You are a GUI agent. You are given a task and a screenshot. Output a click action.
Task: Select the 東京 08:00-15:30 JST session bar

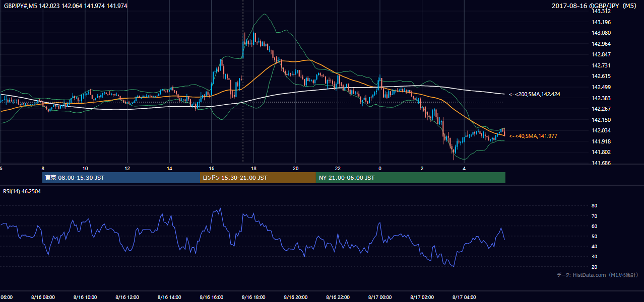coord(121,178)
